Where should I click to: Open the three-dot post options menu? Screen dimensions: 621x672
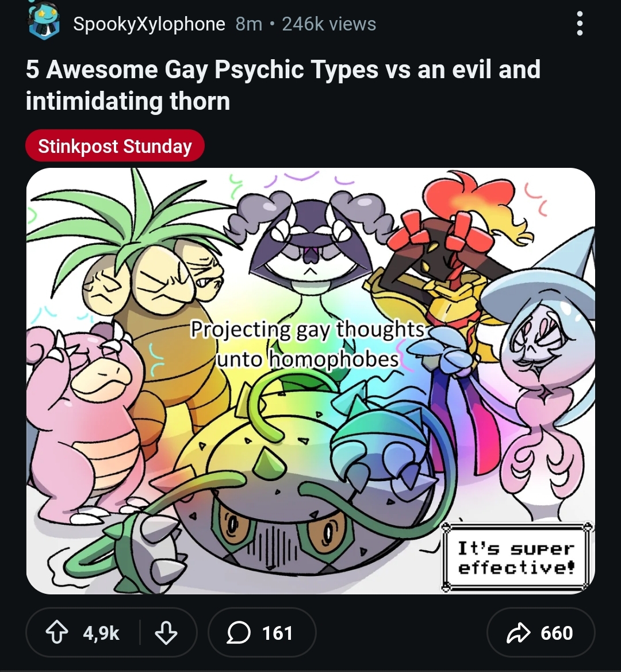(x=580, y=24)
